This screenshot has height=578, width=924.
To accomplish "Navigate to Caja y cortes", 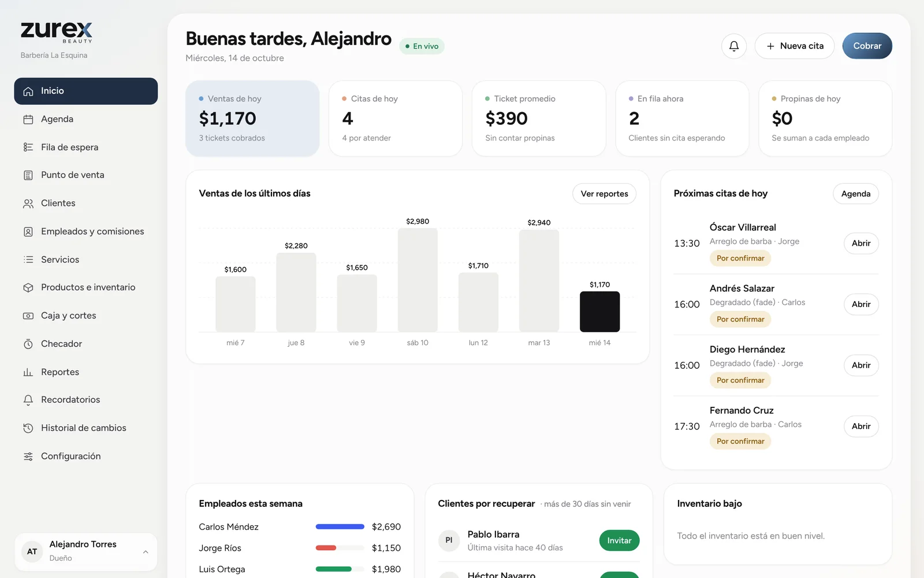I will pyautogui.click(x=86, y=316).
